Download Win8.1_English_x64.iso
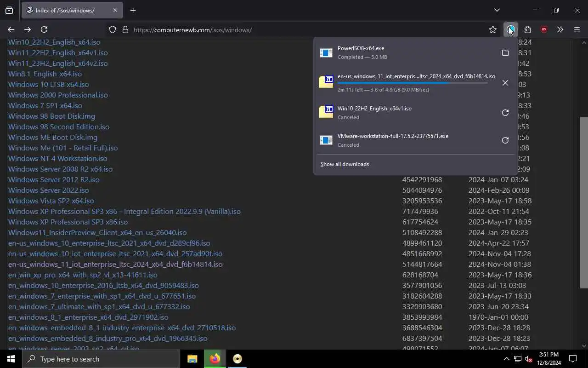This screenshot has height=368, width=588. (x=45, y=74)
